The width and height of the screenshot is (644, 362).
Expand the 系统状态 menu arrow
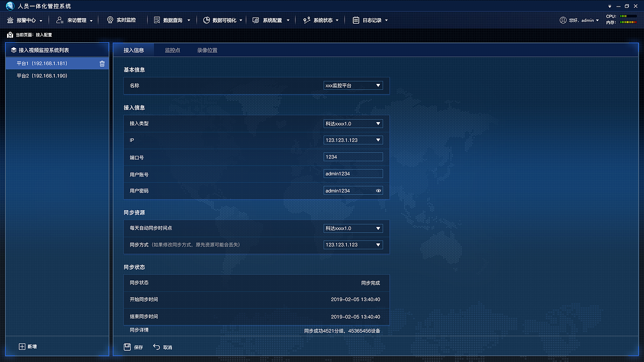coord(337,21)
